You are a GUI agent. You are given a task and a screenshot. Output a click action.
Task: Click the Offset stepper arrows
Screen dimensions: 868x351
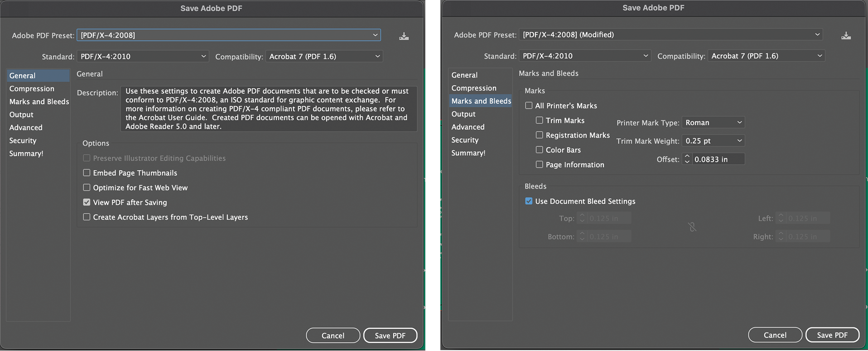pos(687,159)
